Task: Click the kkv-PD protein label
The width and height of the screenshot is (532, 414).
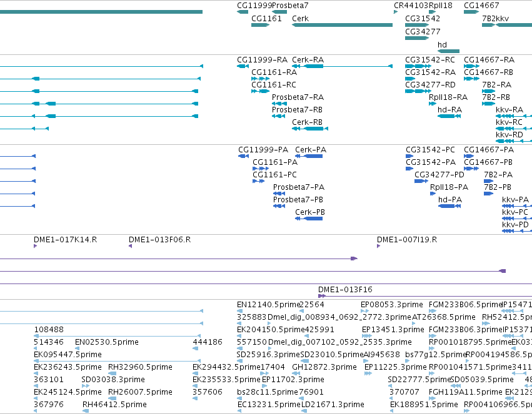Action: pyautogui.click(x=515, y=225)
